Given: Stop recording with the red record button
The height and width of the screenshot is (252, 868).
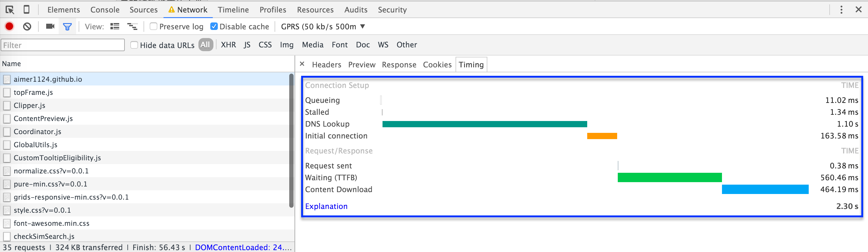Looking at the screenshot, I should pyautogui.click(x=9, y=26).
